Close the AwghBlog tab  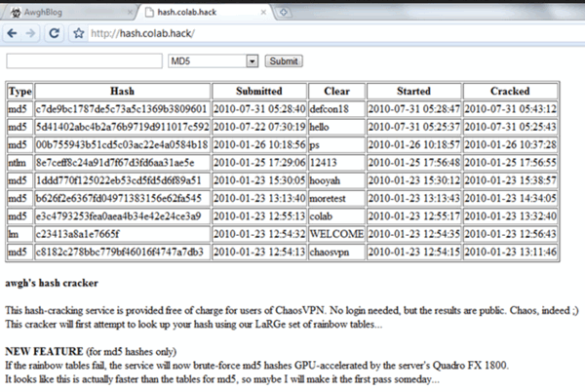click(x=130, y=13)
